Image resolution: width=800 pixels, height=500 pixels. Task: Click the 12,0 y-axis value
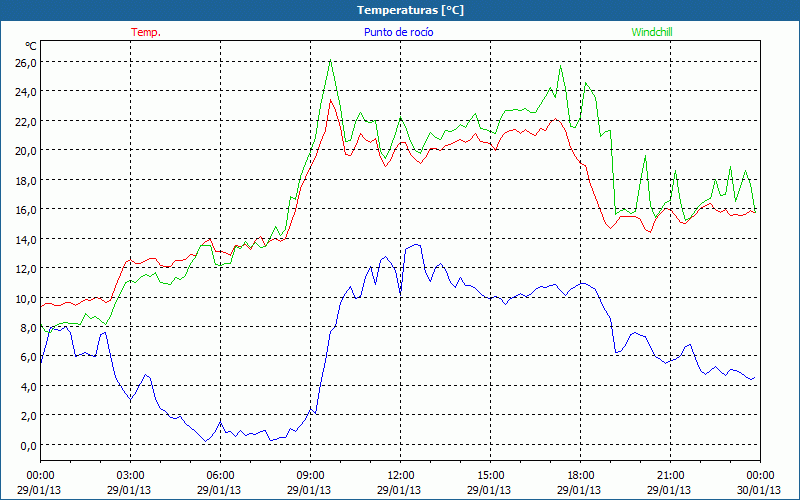point(26,268)
